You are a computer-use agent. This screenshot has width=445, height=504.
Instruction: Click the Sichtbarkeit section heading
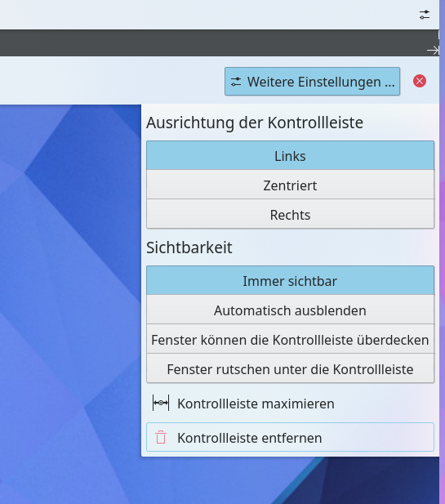[189, 248]
